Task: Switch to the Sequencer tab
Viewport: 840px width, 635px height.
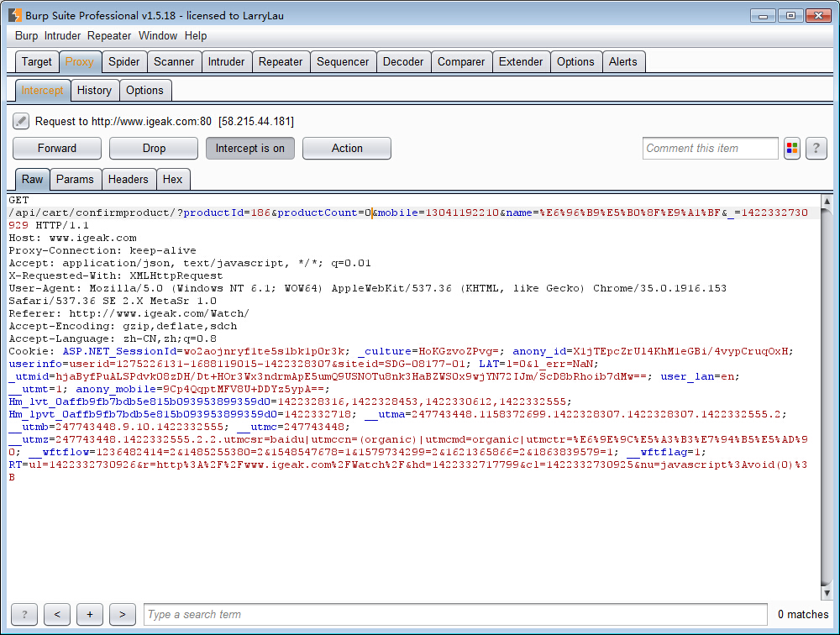Action: (x=343, y=61)
